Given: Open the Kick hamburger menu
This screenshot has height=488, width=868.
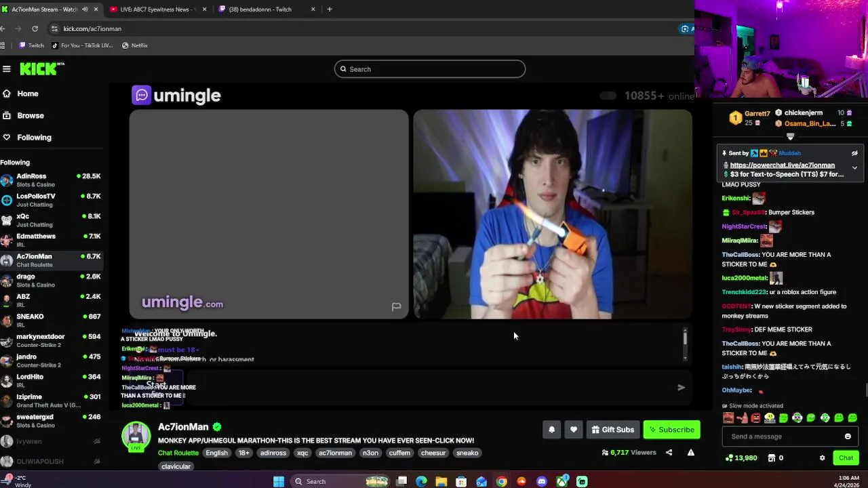Looking at the screenshot, I should tap(7, 68).
